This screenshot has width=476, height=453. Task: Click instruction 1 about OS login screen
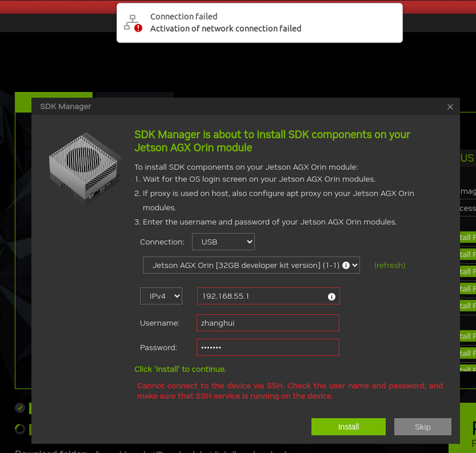tap(255, 179)
